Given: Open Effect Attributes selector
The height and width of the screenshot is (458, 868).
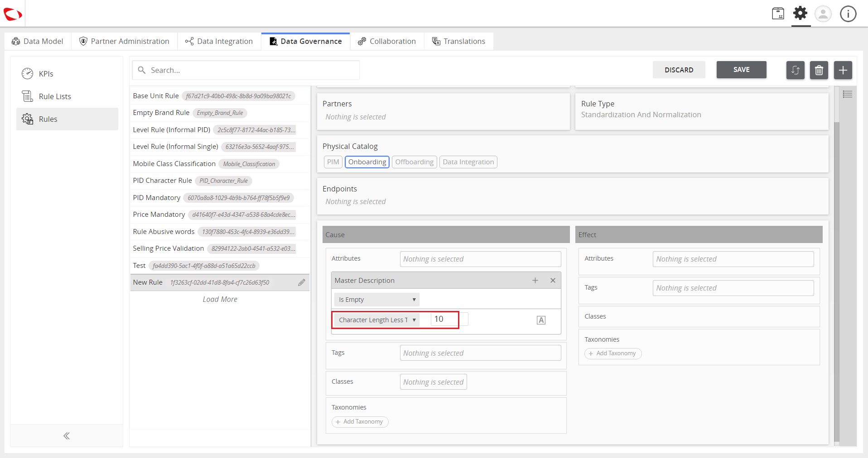Looking at the screenshot, I should click(x=733, y=259).
